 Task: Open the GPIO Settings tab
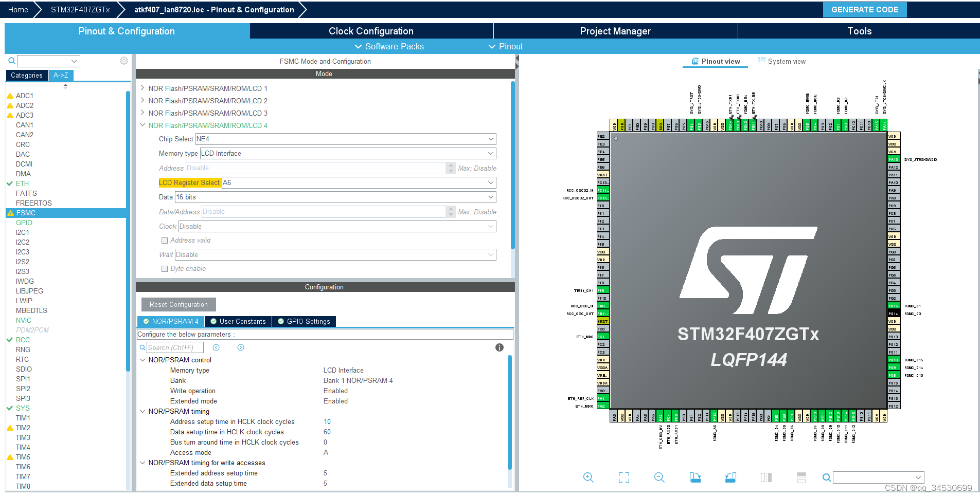click(x=304, y=321)
